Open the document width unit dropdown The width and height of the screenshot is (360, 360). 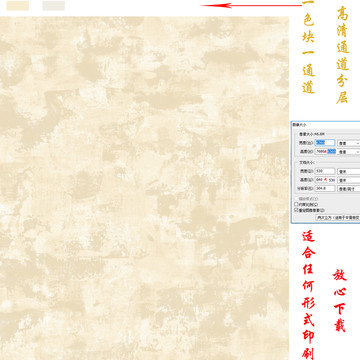(349, 171)
